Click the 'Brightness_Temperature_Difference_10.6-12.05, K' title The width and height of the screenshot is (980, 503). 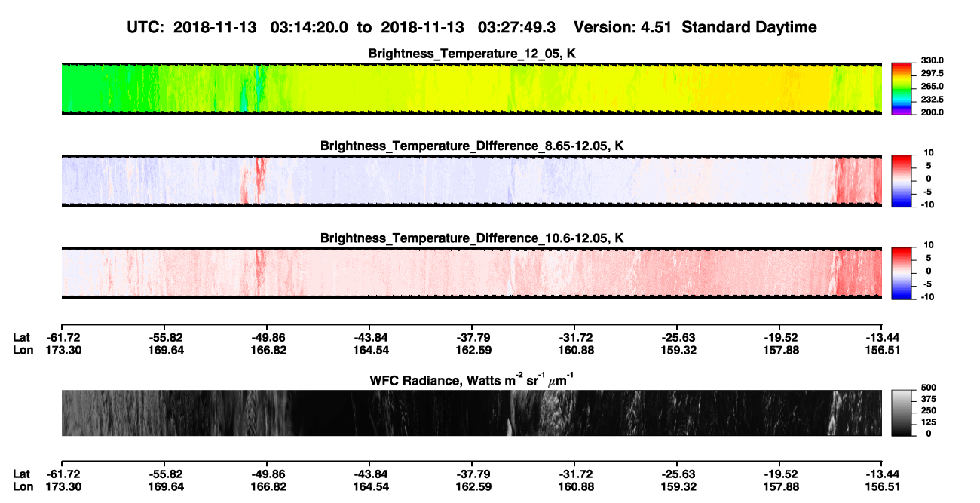(472, 238)
